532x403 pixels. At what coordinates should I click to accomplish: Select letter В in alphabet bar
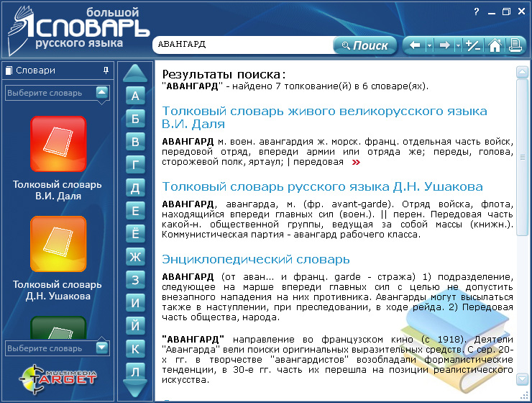(x=135, y=142)
